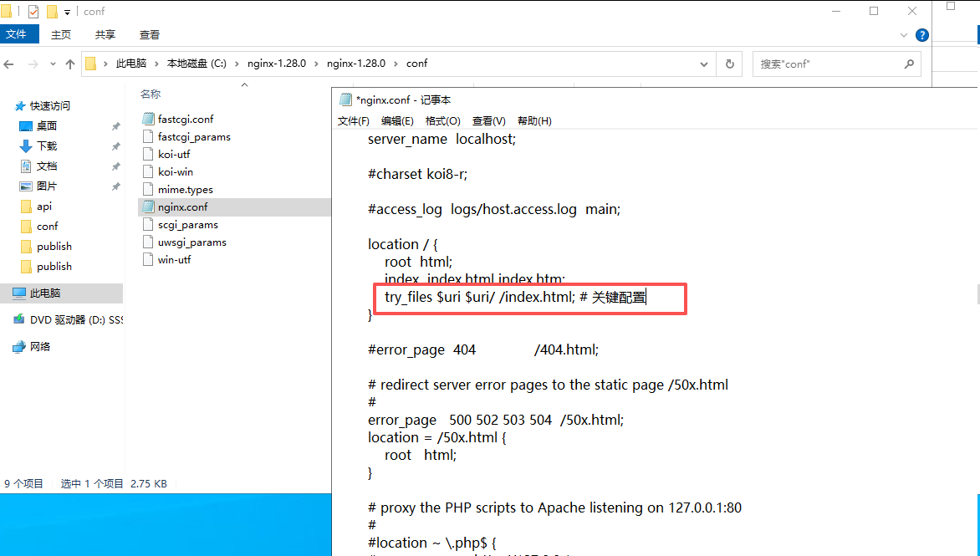This screenshot has height=556, width=980.
Task: Click Notepad title bar document icon
Action: (x=345, y=100)
